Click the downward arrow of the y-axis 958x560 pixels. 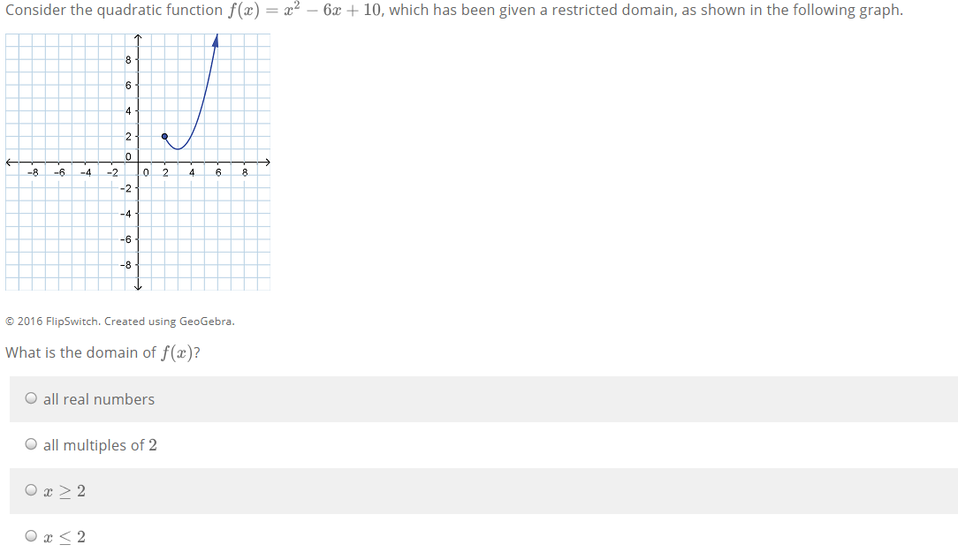click(137, 287)
